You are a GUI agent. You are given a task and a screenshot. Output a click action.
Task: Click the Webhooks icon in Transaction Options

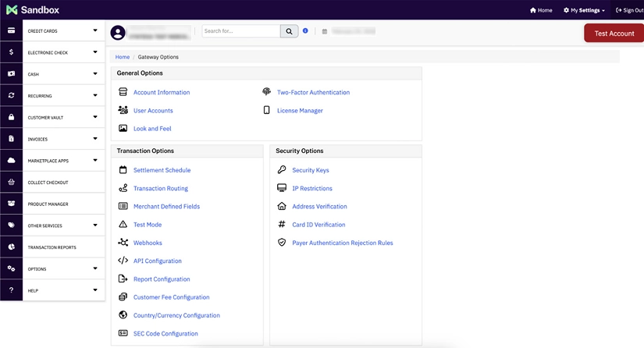[123, 243]
